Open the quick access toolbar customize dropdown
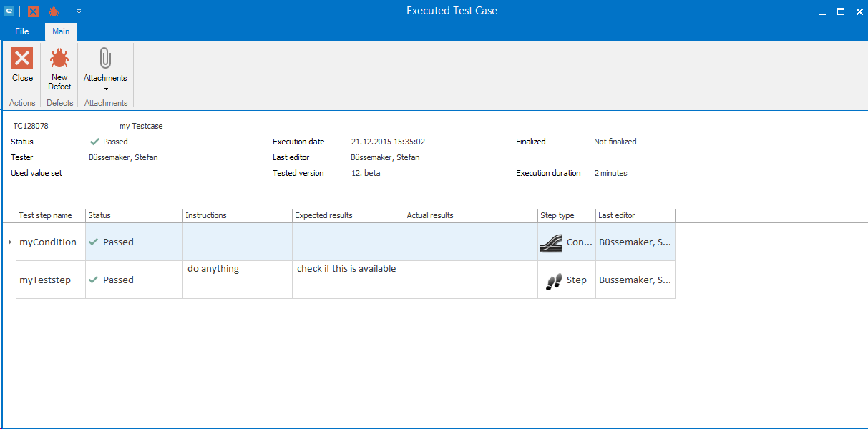Image resolution: width=868 pixels, height=429 pixels. [x=79, y=11]
